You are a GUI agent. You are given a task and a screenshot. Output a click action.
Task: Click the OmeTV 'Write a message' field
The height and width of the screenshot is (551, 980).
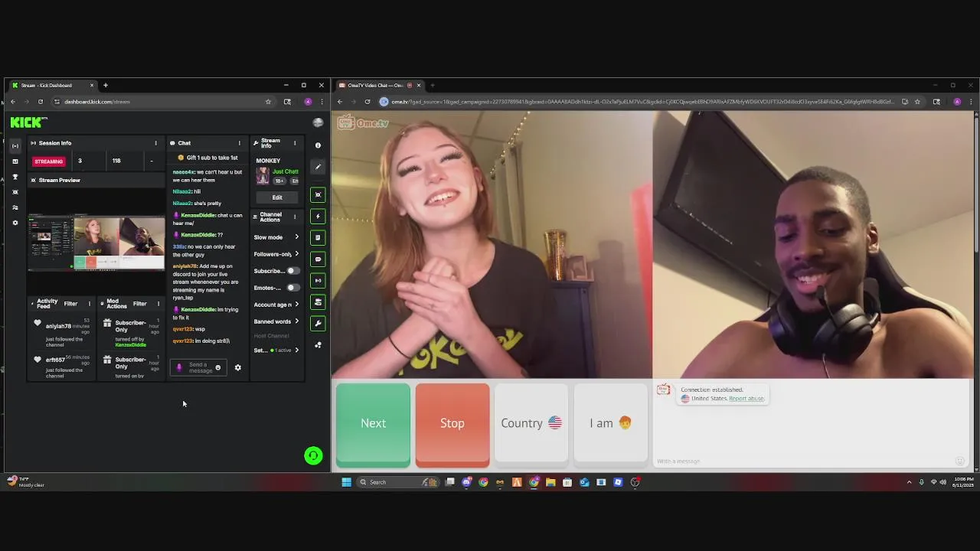pos(804,461)
